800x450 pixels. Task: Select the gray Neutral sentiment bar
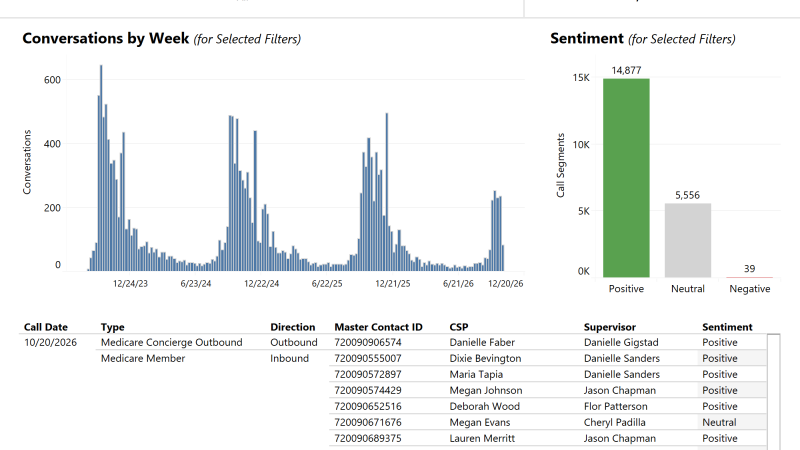click(688, 240)
